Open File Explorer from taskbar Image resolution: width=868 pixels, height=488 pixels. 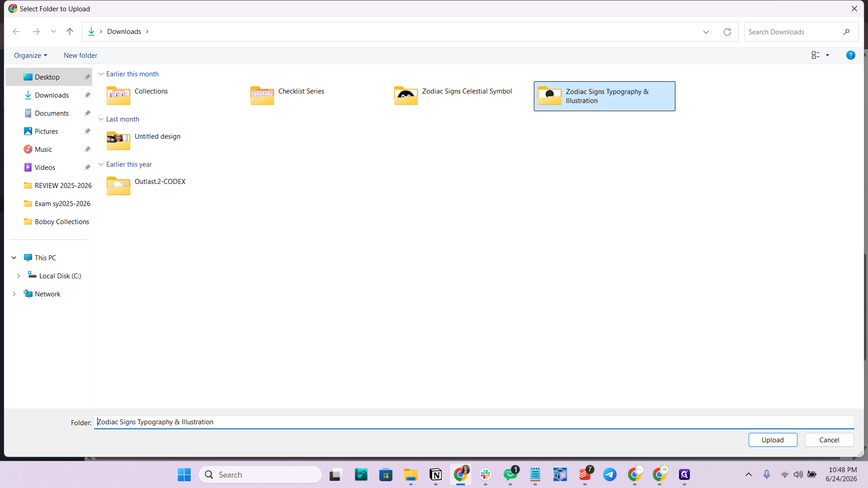410,475
